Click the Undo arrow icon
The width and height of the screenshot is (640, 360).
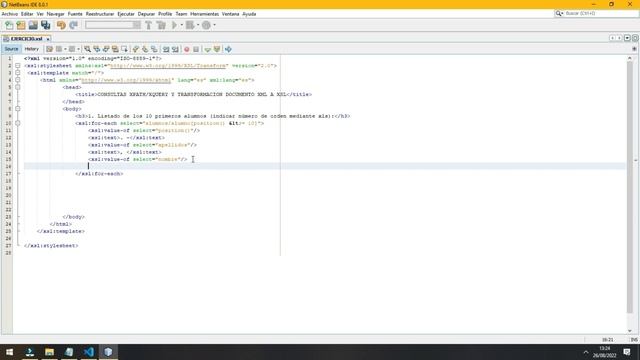(61, 25)
